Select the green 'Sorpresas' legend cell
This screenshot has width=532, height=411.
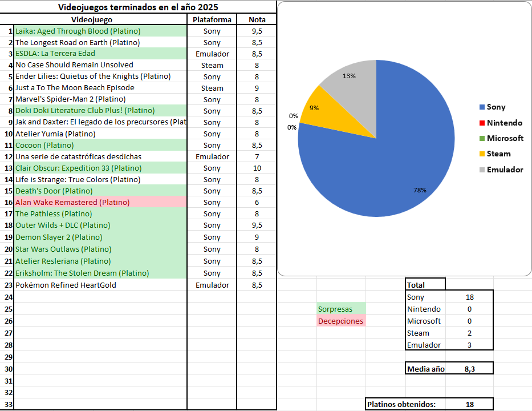pyautogui.click(x=341, y=309)
